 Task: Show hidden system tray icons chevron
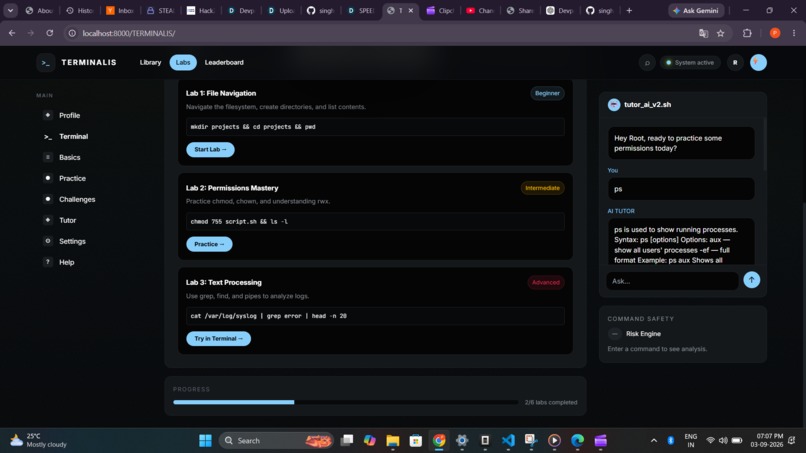654,441
